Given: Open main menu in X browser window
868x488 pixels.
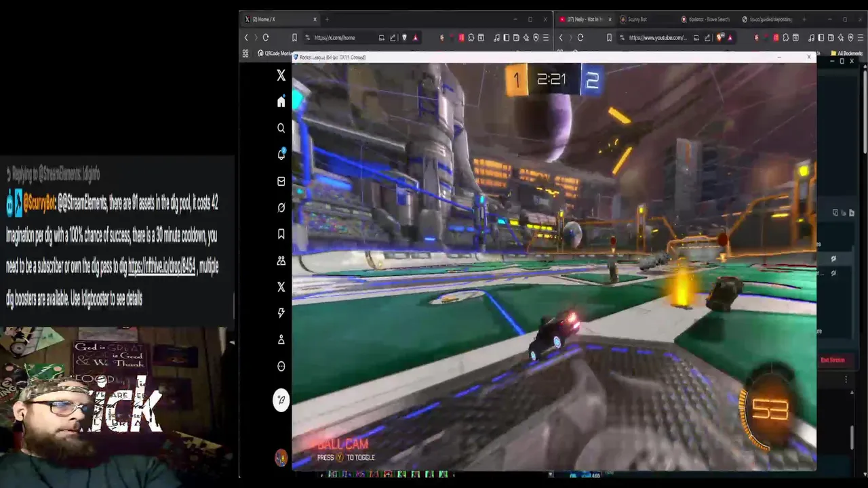Looking at the screenshot, I should [546, 37].
